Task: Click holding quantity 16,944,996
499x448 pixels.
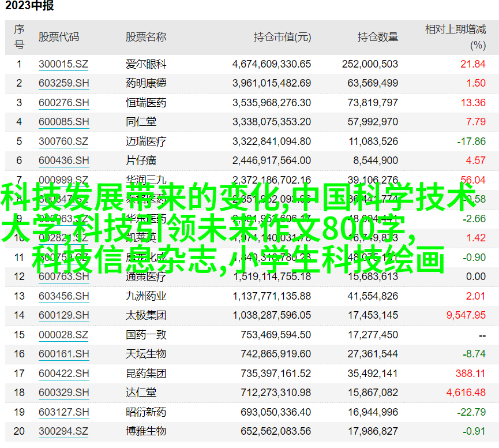Action: click(x=373, y=412)
